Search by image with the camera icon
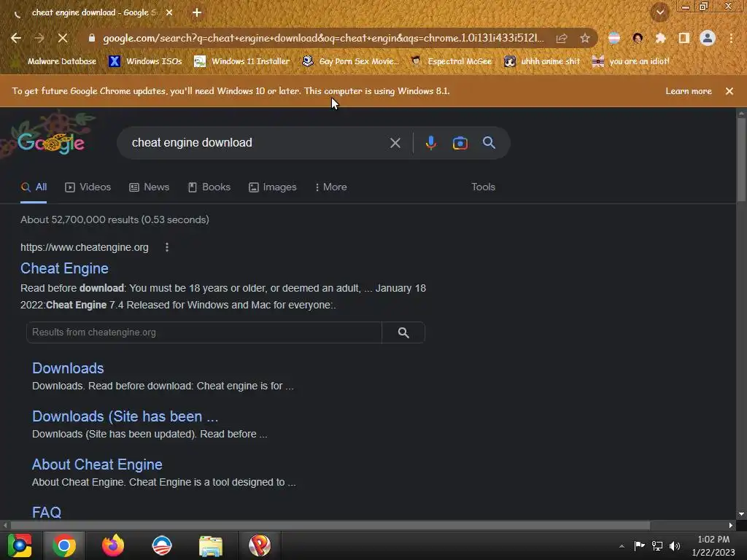The height and width of the screenshot is (560, 747). (460, 142)
